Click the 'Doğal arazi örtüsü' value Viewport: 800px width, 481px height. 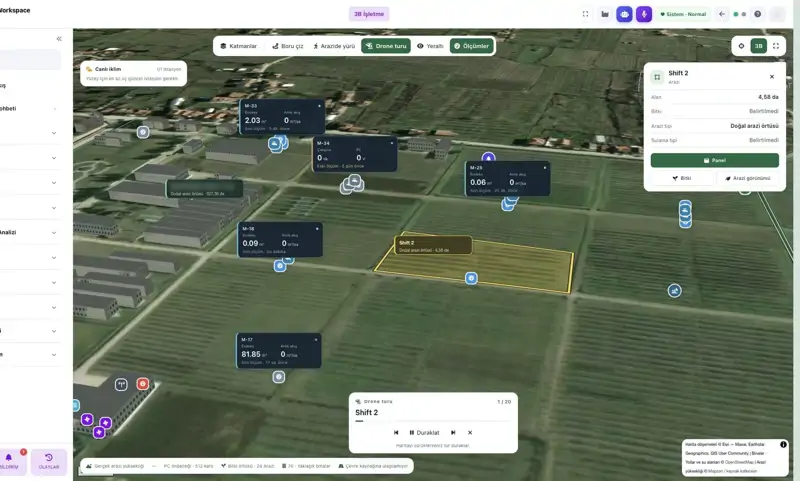pos(754,126)
